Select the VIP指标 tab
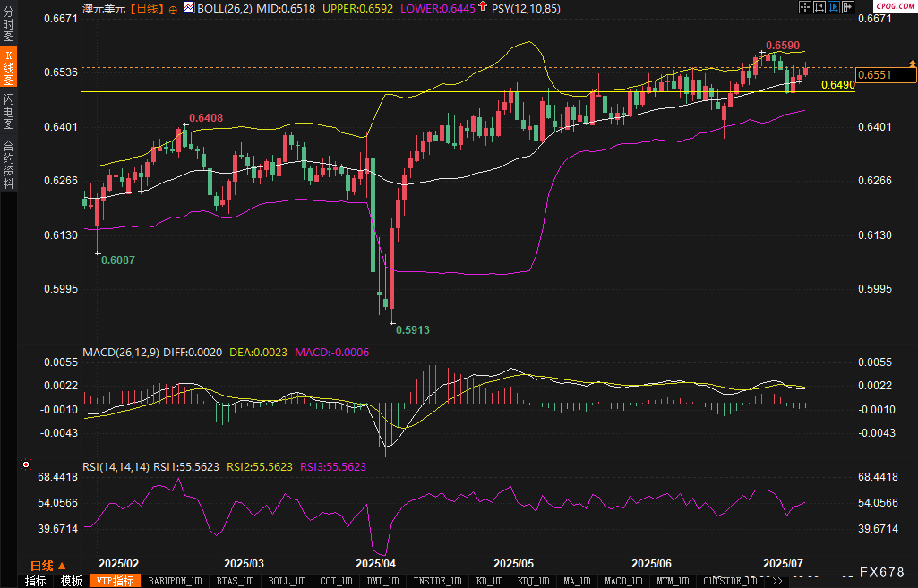The height and width of the screenshot is (588, 918). pyautogui.click(x=115, y=581)
